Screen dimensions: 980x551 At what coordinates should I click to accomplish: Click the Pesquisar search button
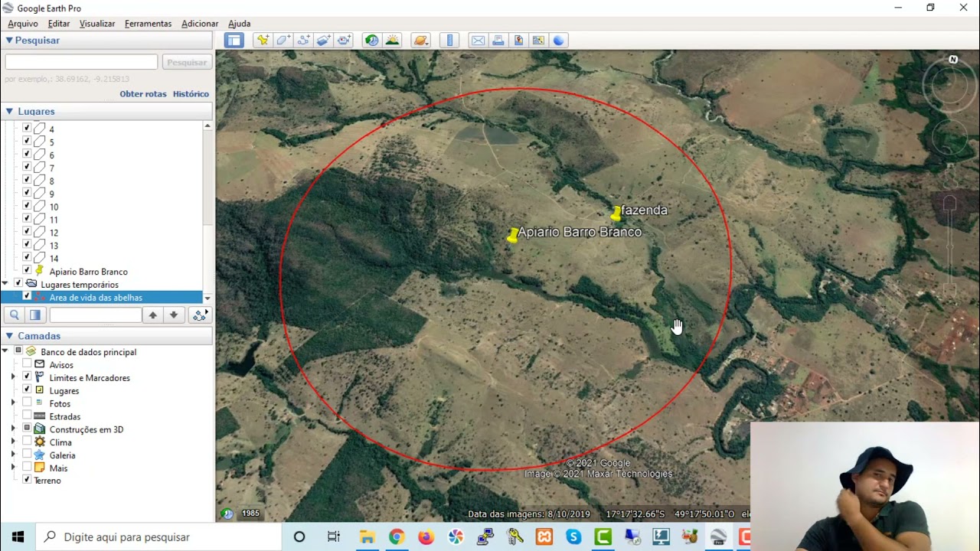(187, 62)
